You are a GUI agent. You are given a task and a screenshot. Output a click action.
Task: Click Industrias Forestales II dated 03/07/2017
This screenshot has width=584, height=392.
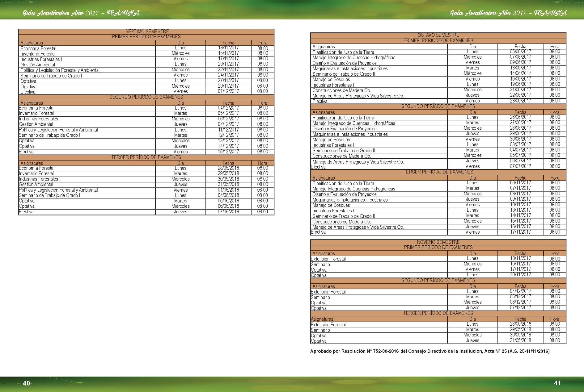point(334,145)
